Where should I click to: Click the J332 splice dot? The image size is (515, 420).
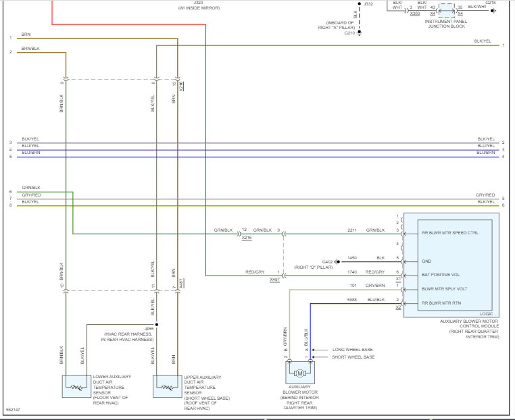[360, 4]
